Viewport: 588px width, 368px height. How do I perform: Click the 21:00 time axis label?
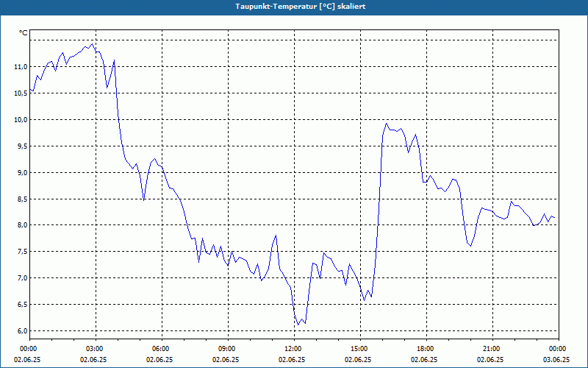[x=492, y=349]
